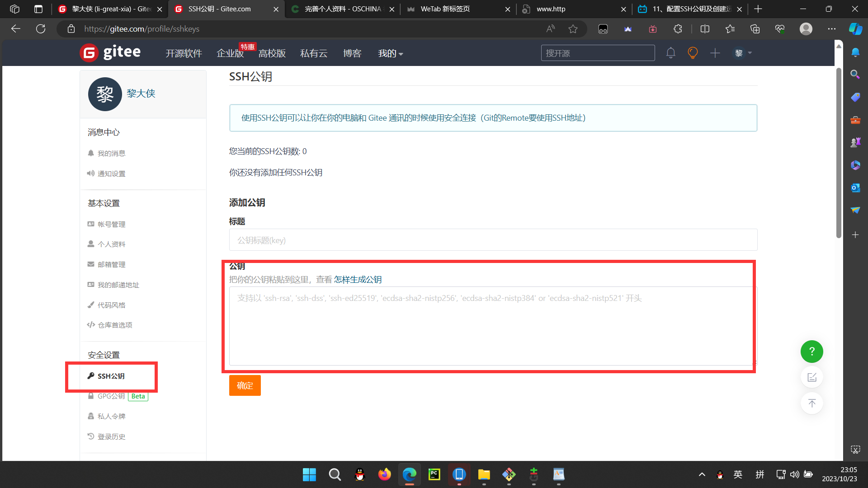Click the 公钥标题 title input field

(493, 240)
